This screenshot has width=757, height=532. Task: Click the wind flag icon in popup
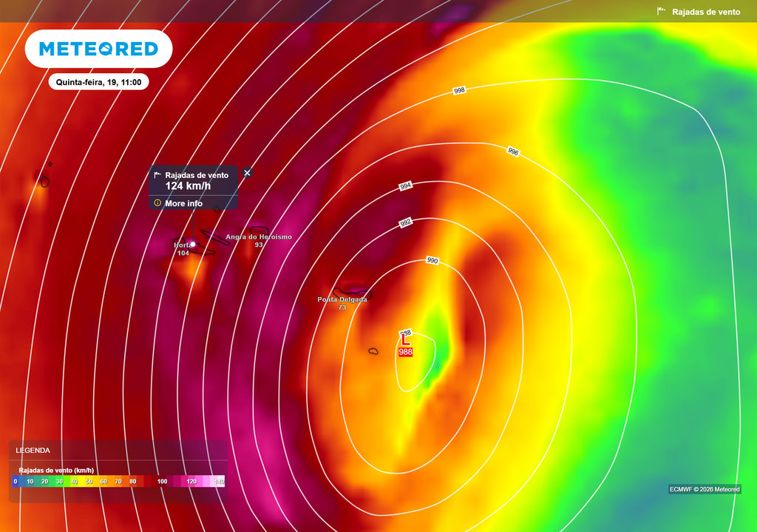[157, 175]
